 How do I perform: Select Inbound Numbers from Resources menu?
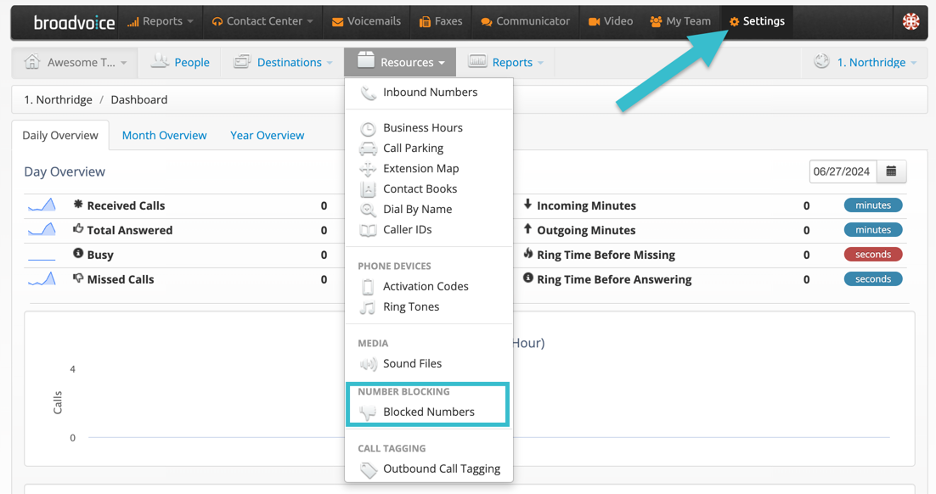tap(430, 92)
